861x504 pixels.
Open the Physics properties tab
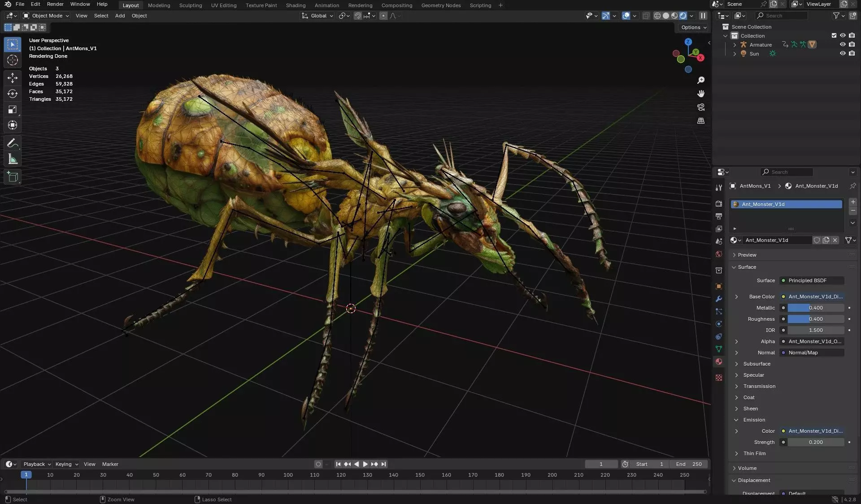tap(719, 324)
